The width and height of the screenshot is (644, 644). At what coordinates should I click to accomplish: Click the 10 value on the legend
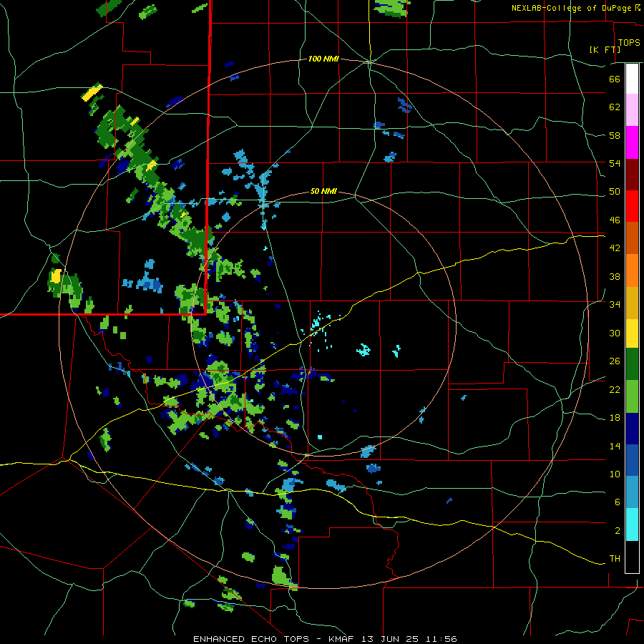tap(615, 474)
